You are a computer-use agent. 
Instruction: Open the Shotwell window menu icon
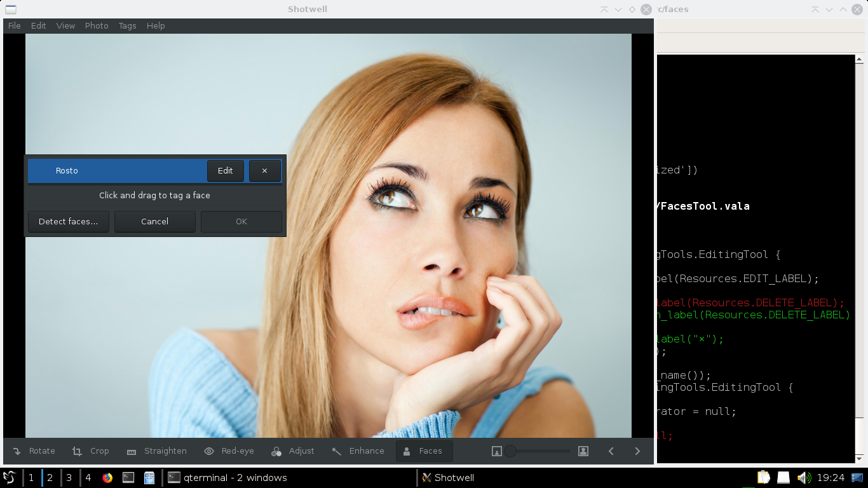[11, 9]
